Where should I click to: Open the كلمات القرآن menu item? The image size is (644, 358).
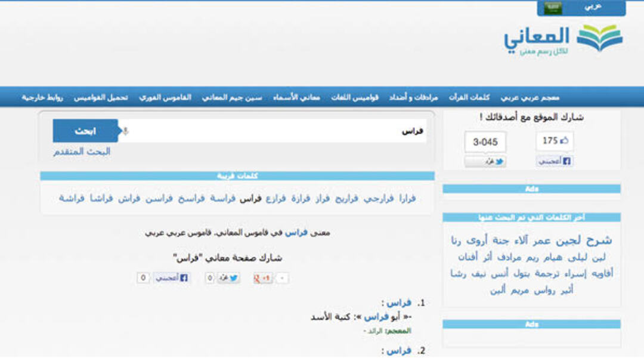click(469, 97)
